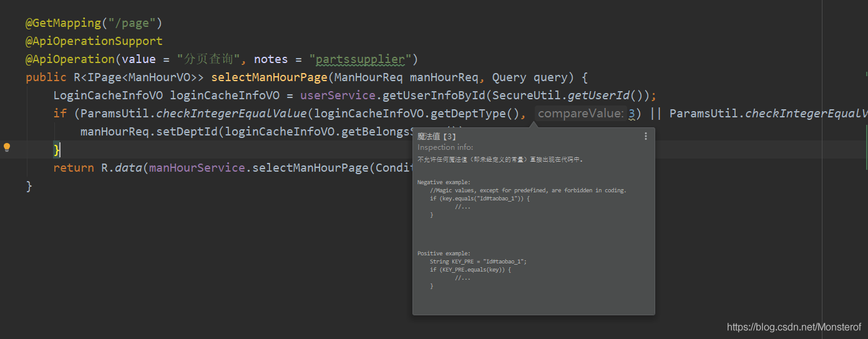
Task: Click the blog.csdn.net/Monsterof watermark link
Action: (x=794, y=327)
